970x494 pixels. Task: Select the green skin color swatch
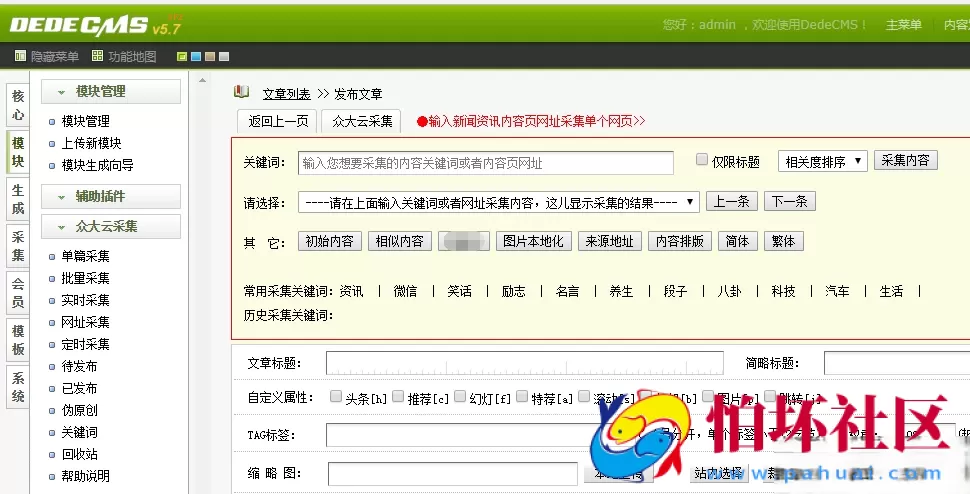[x=182, y=57]
